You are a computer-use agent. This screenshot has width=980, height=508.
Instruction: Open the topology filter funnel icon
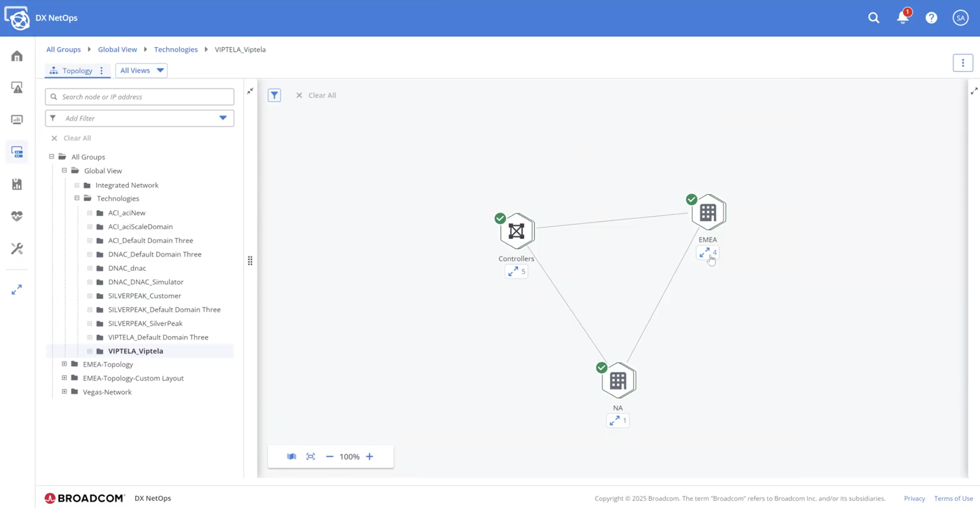274,95
